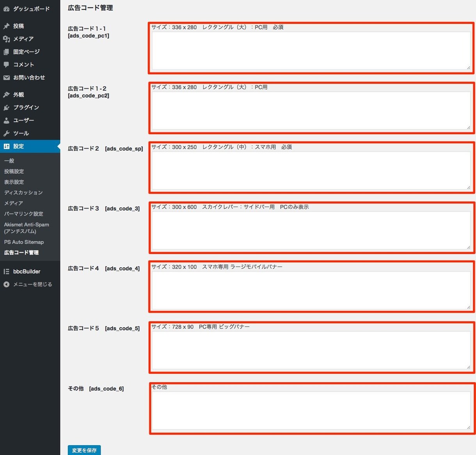Click the メニューを閉じる label
Screen dimensions: 476x455
[x=33, y=284]
